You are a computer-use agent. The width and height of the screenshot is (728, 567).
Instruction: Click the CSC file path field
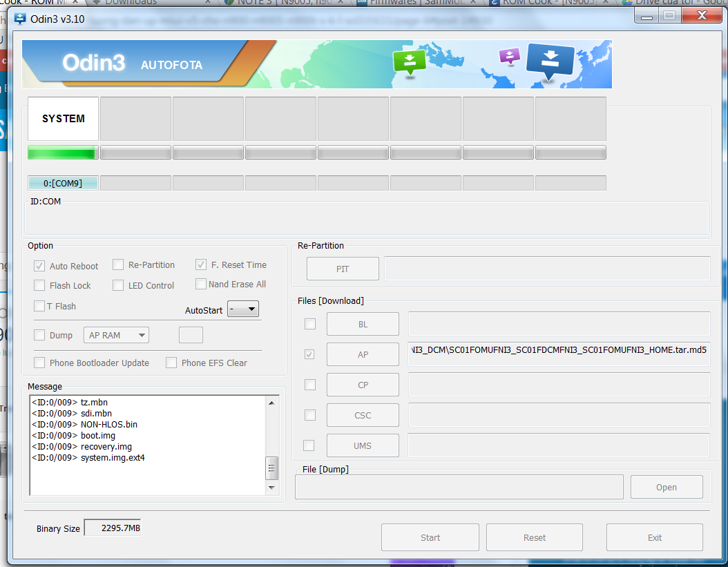(x=559, y=414)
